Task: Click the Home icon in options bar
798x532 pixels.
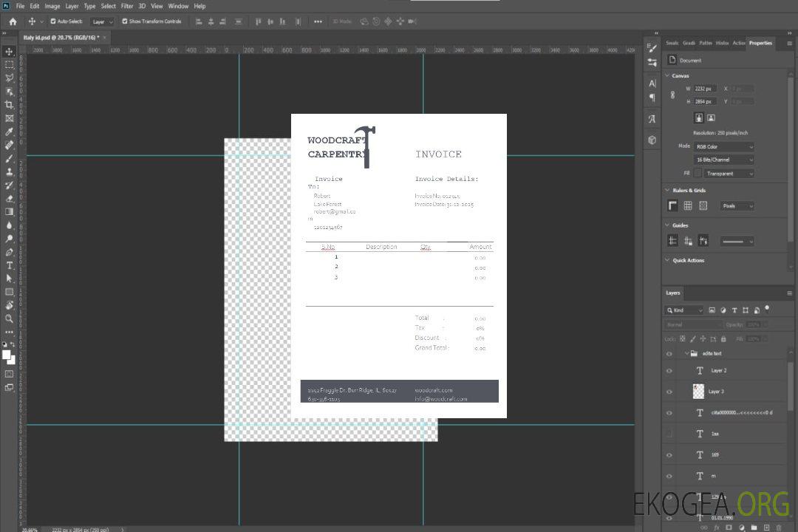Action: click(13, 21)
